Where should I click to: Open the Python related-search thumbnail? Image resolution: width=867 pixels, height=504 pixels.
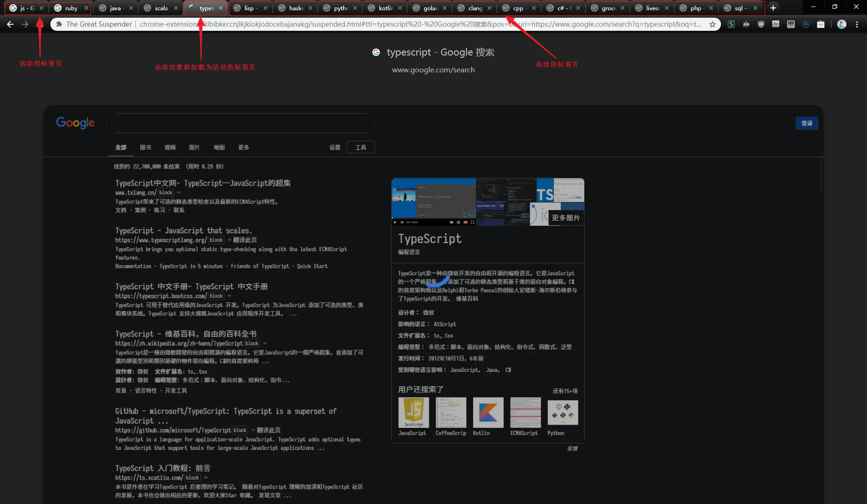tap(563, 413)
